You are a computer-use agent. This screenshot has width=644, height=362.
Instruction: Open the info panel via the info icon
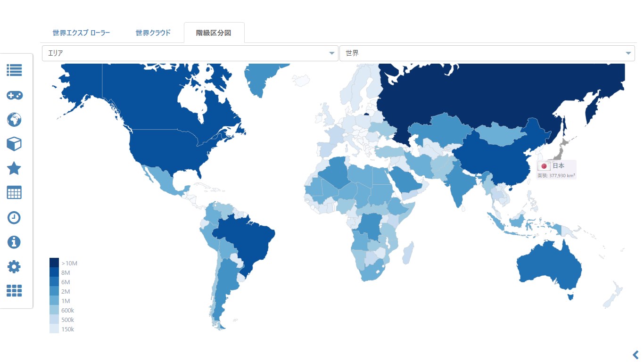pos(14,242)
